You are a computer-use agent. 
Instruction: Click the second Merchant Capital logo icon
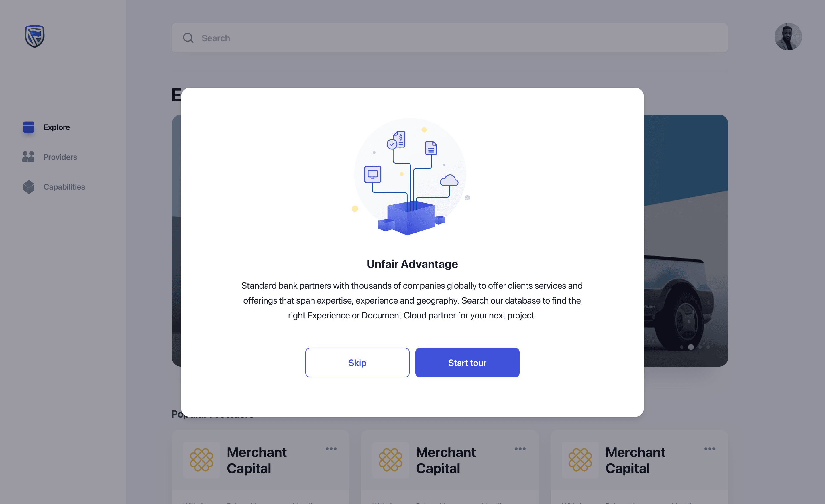coord(390,460)
